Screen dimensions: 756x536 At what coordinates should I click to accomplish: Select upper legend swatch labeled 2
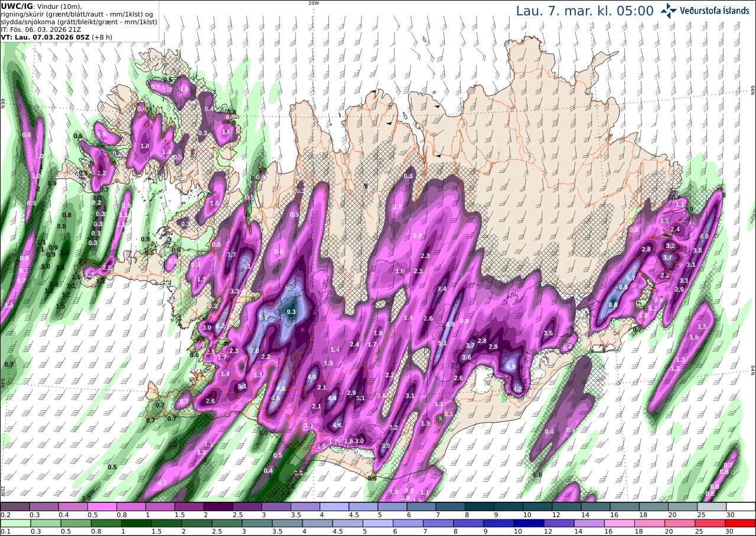click(x=218, y=506)
